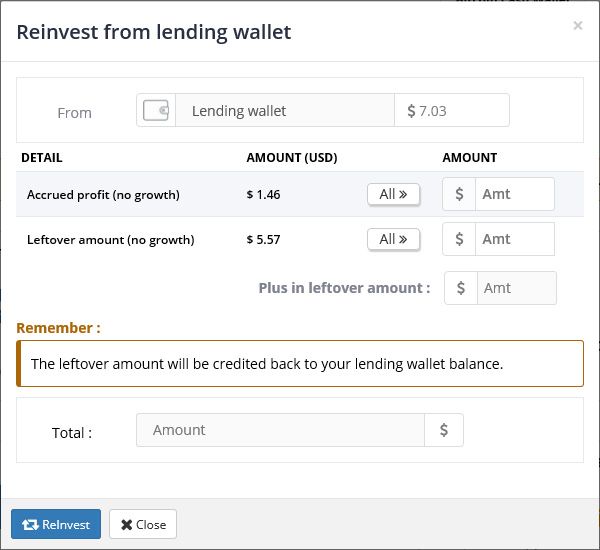Select the Lending wallet source field
The image size is (600, 550).
click(285, 111)
